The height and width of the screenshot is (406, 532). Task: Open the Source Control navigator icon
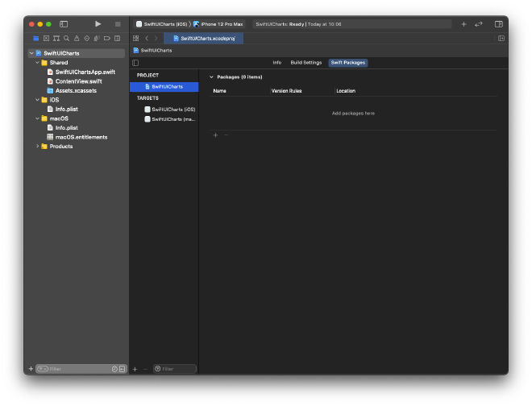(46, 38)
